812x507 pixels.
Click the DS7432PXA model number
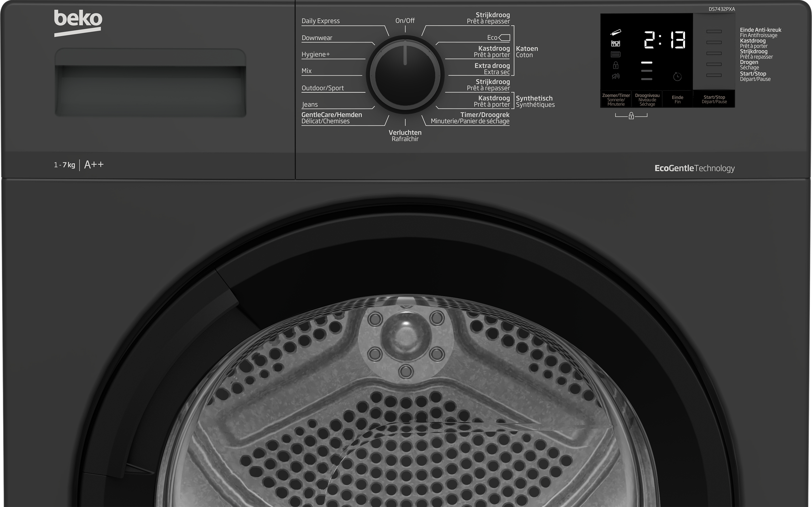(721, 9)
